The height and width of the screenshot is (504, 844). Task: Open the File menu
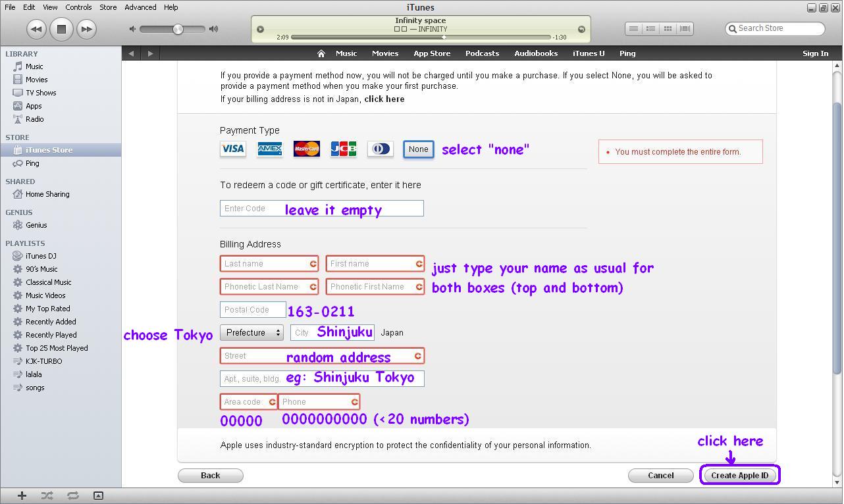(10, 7)
